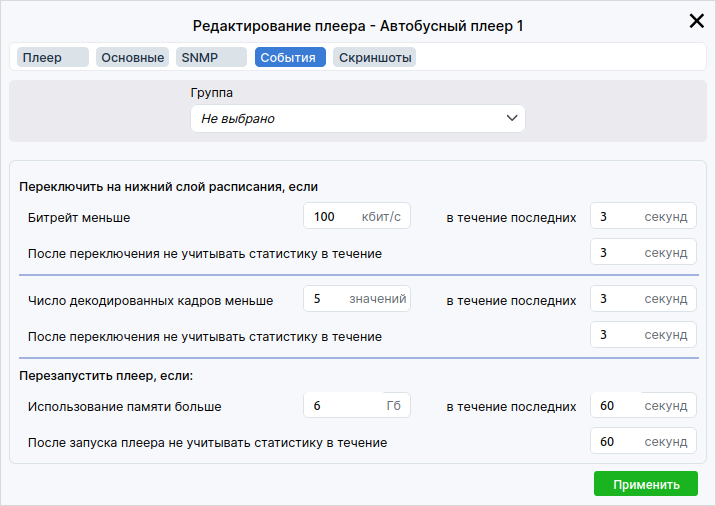The width and height of the screenshot is (716, 506).
Task: Close the player editing dialog
Action: [x=696, y=21]
